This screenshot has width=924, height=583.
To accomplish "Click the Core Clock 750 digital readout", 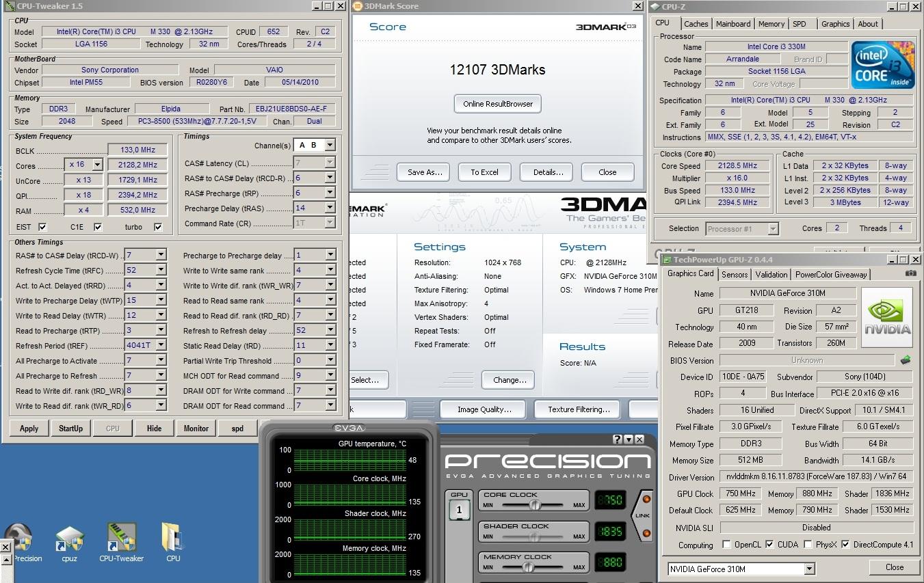I will (x=609, y=500).
